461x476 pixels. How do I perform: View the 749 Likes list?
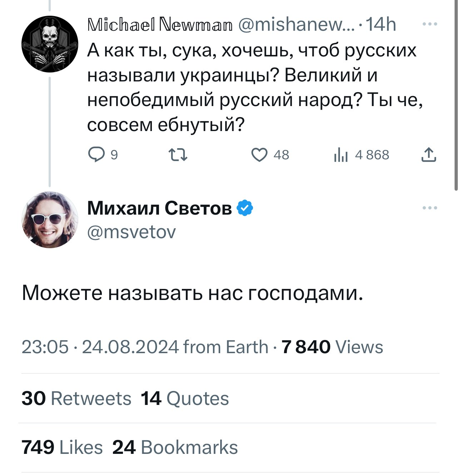62,447
